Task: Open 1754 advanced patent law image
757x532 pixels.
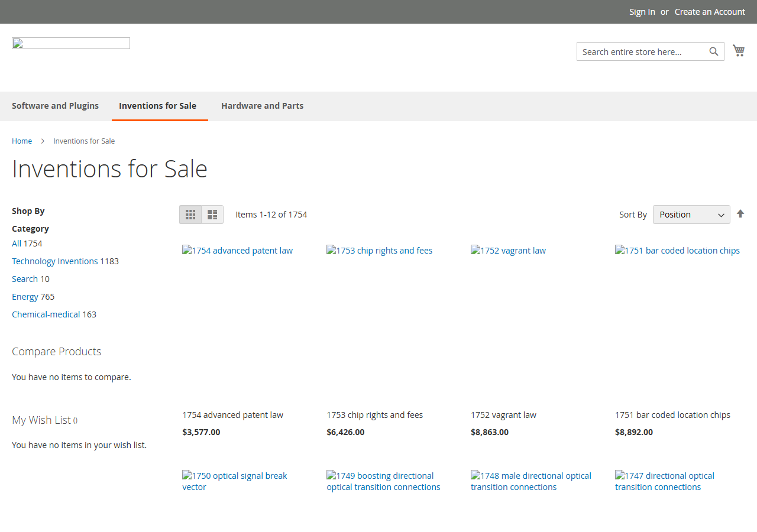Action: click(x=238, y=251)
